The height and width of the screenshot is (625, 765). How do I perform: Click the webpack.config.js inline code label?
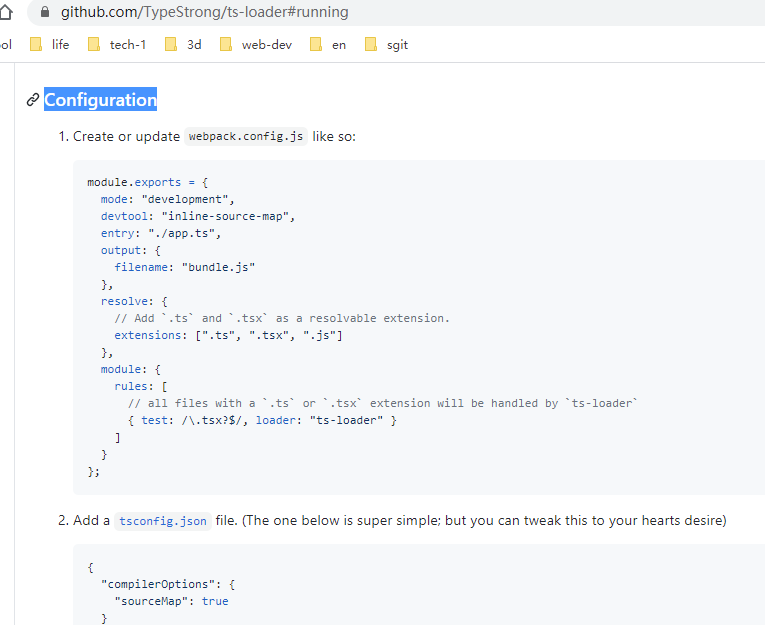pyautogui.click(x=246, y=137)
